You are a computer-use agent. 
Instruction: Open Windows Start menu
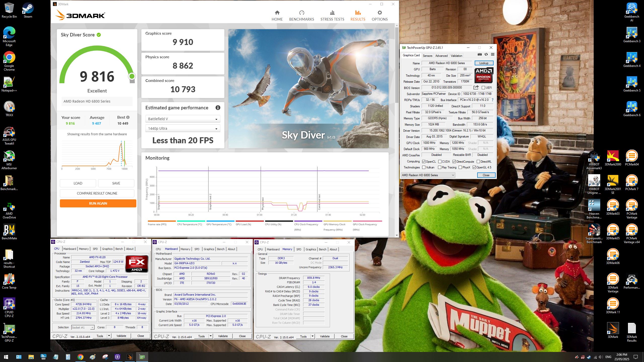click(6, 357)
